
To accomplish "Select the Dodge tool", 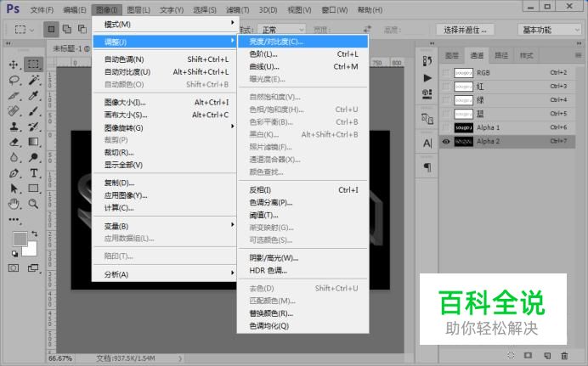I will click(x=34, y=157).
